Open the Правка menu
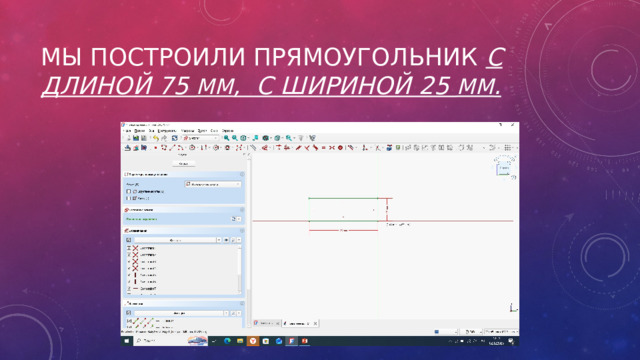This screenshot has height=360, width=640. pos(140,131)
